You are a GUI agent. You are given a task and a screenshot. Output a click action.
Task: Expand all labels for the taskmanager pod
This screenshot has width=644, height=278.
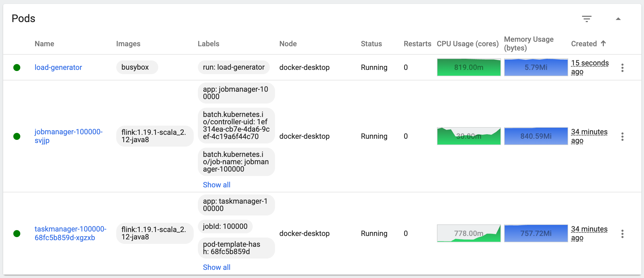pyautogui.click(x=217, y=267)
